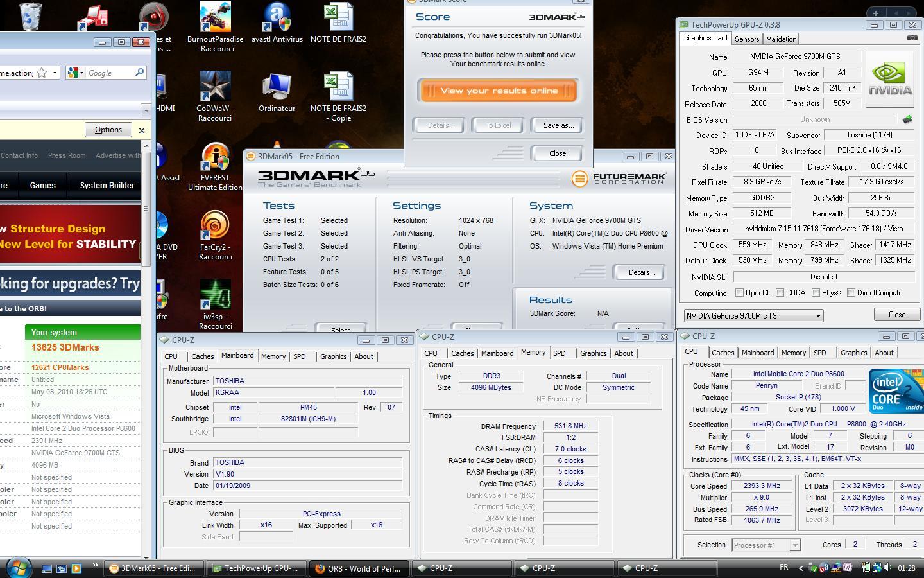Open Games link on the ORB webpage
The image size is (924, 578).
[42, 186]
